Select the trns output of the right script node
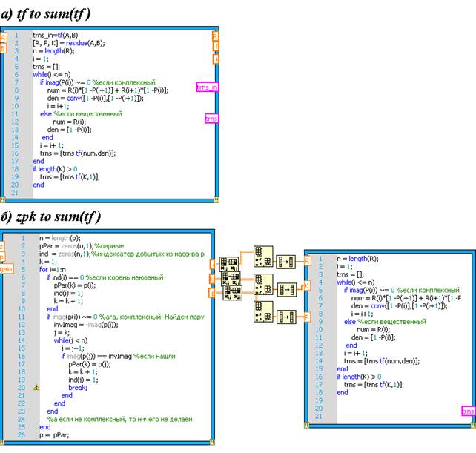This screenshot has height=453, width=476. coord(468,411)
